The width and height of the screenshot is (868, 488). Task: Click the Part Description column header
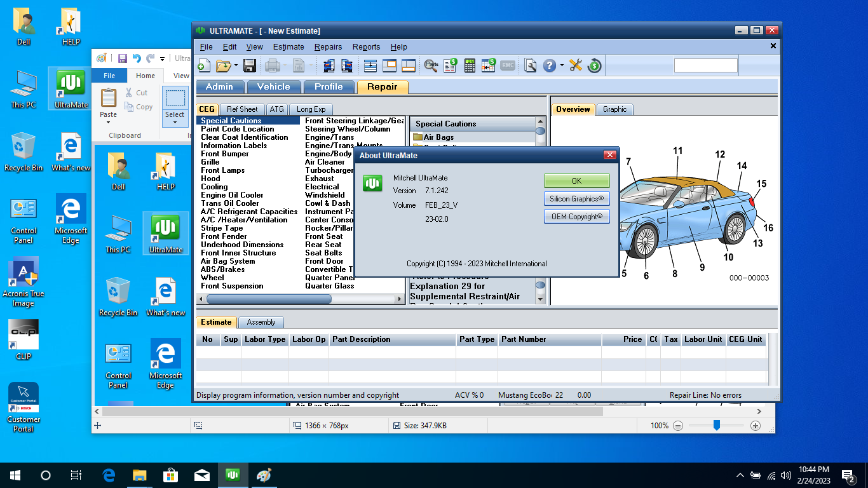(x=393, y=339)
